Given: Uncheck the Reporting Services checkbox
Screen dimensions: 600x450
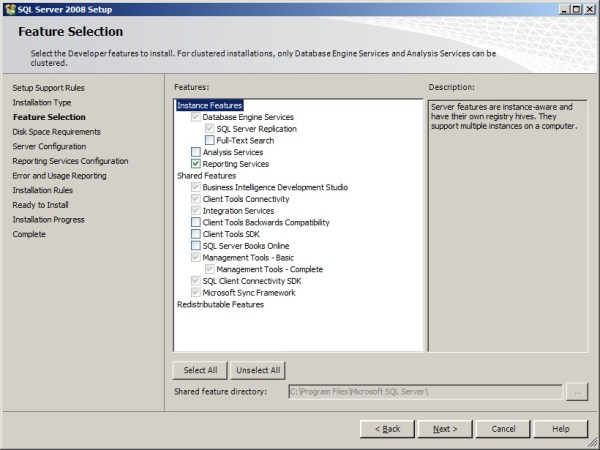Looking at the screenshot, I should [x=195, y=164].
